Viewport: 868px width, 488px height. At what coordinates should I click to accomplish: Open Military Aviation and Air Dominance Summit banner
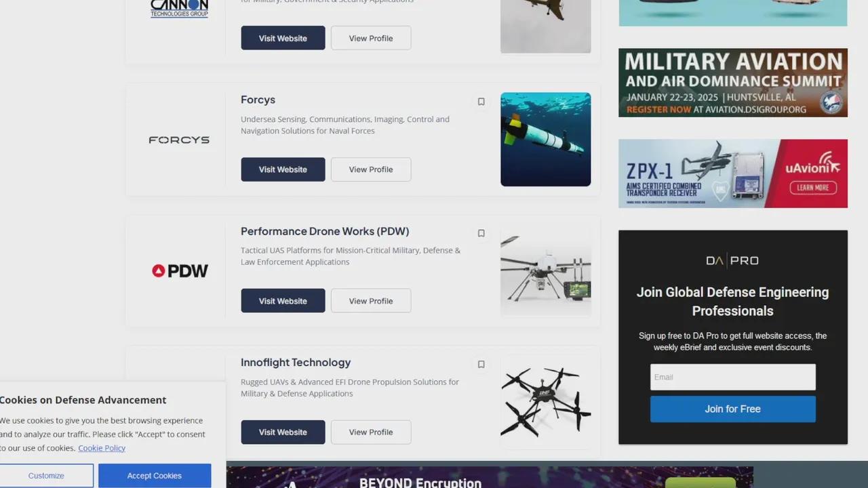pyautogui.click(x=733, y=83)
